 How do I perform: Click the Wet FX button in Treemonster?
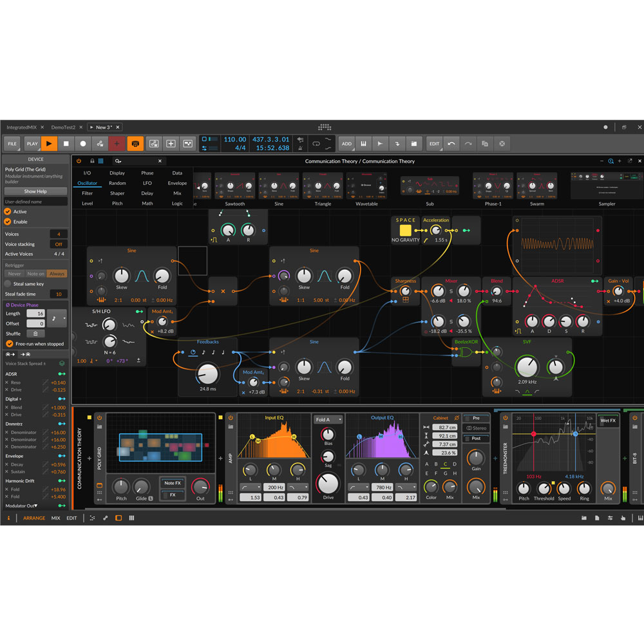608,421
